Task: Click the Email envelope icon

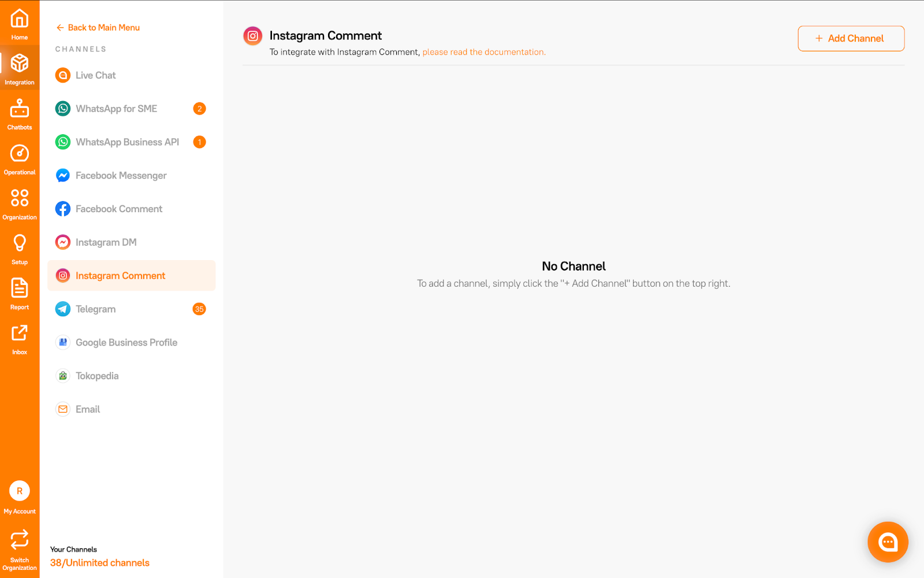Action: 63,409
